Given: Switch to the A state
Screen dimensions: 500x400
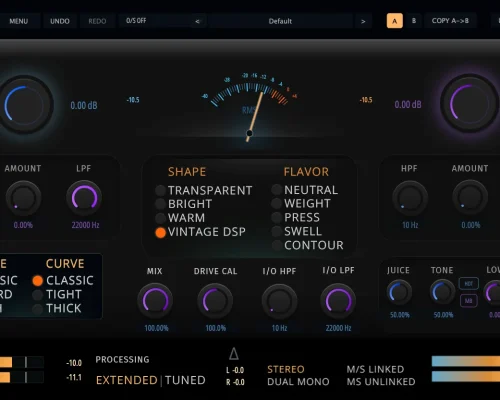Looking at the screenshot, I should click(x=395, y=21).
